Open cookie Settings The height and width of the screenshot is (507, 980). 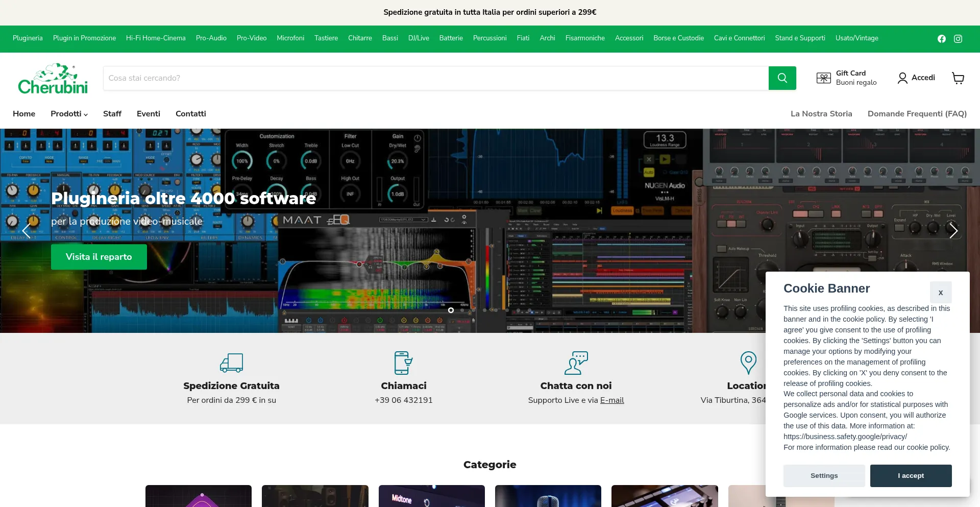pyautogui.click(x=824, y=475)
